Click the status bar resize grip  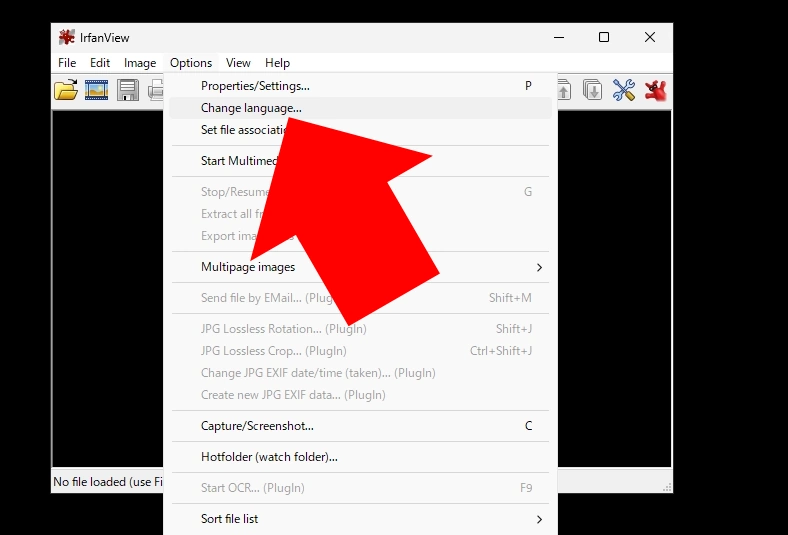[667, 487]
